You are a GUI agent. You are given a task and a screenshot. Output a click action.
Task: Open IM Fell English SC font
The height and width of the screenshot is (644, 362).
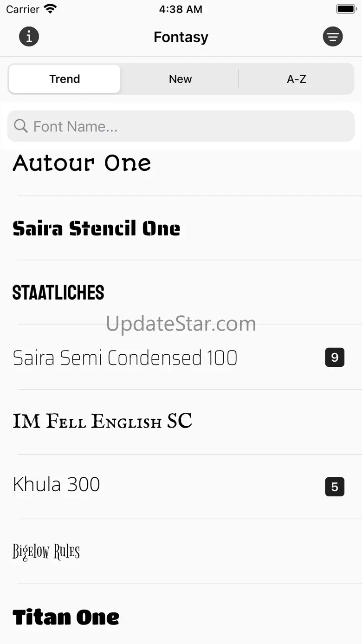181,422
